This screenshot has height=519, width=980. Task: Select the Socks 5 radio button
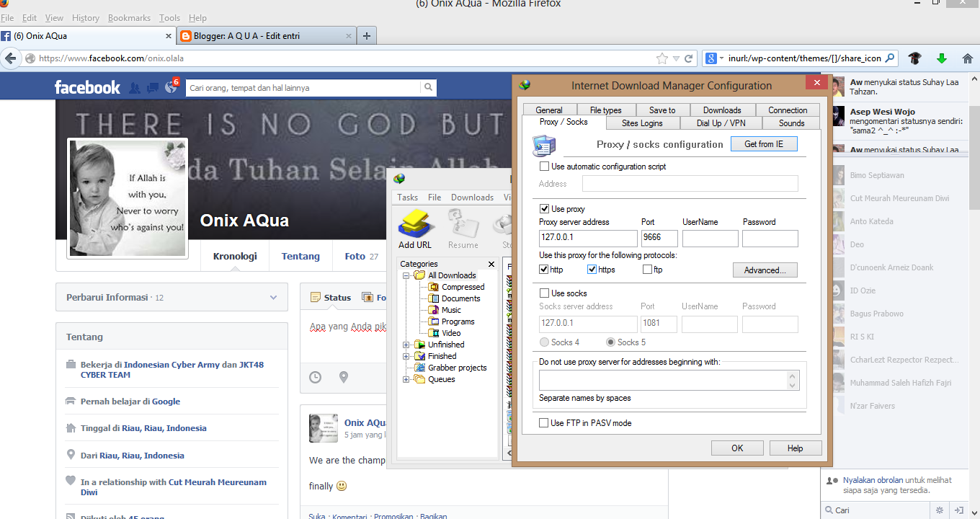pyautogui.click(x=611, y=342)
